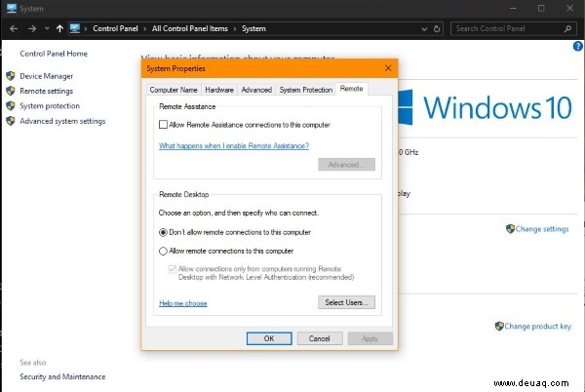Image resolution: width=585 pixels, height=392 pixels.
Task: Click shield icon beside Device Manager
Action: [11, 76]
